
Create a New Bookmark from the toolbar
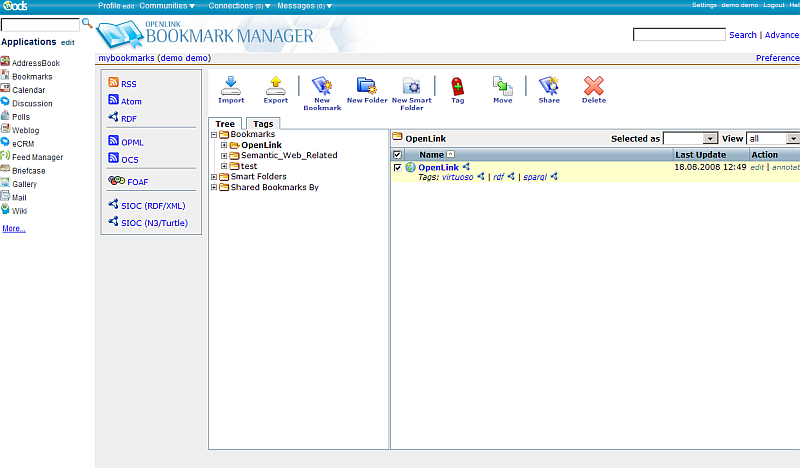pyautogui.click(x=321, y=88)
